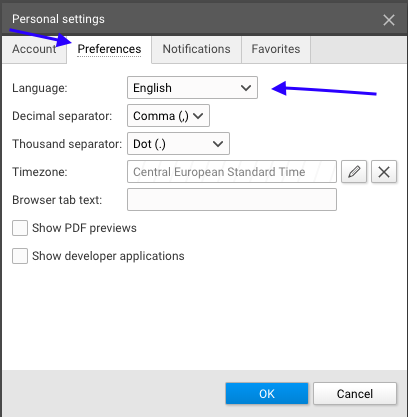The height and width of the screenshot is (417, 408).
Task: Click the Timezone label text
Action: point(40,172)
